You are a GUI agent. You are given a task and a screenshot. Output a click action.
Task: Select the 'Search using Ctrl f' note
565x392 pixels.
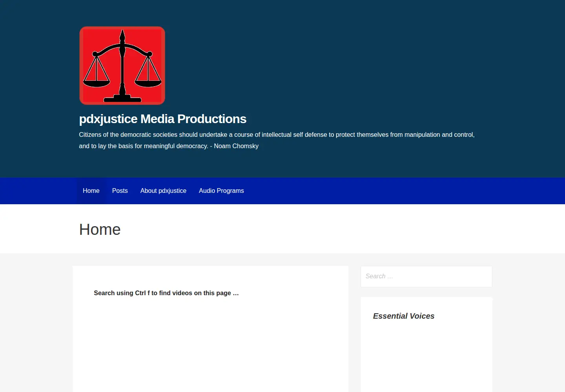pos(166,293)
